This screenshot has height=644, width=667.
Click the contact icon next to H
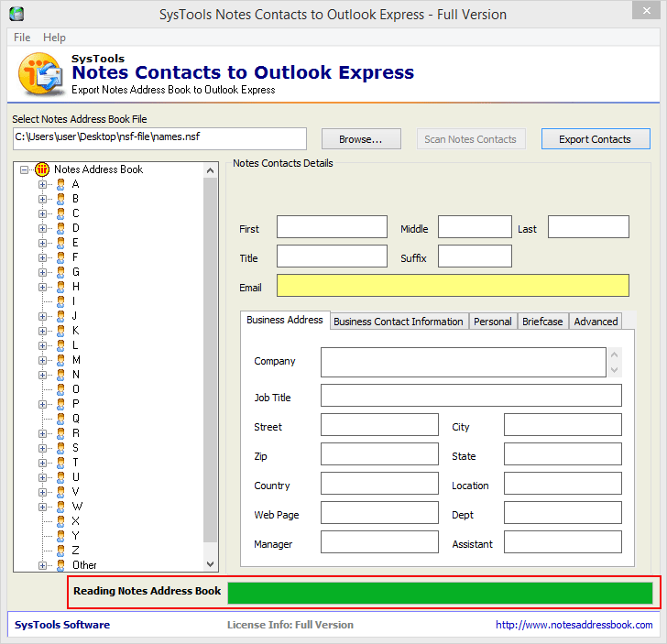[60, 287]
